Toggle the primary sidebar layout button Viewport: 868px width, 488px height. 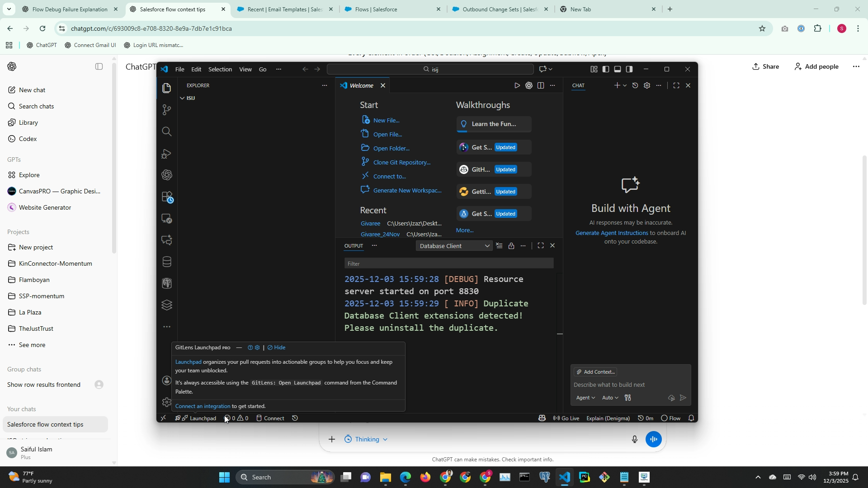click(606, 69)
